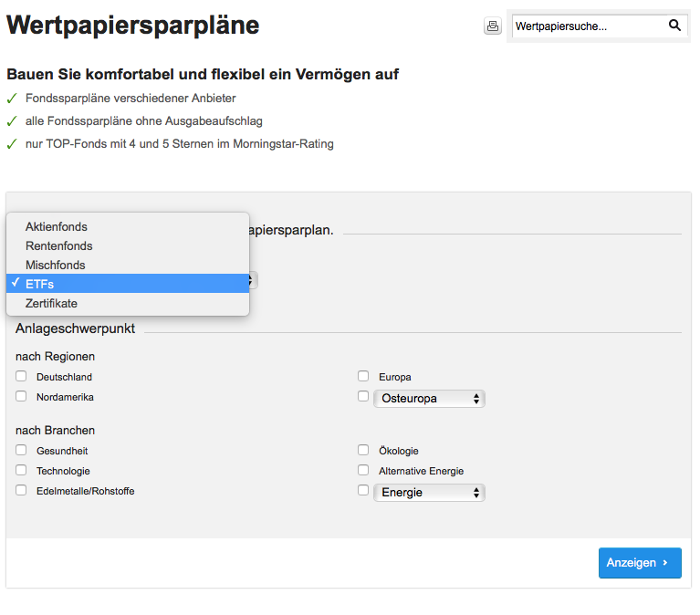Screen dimensions: 700x615
Task: Open the Osteuropa region dropdown
Action: (430, 399)
